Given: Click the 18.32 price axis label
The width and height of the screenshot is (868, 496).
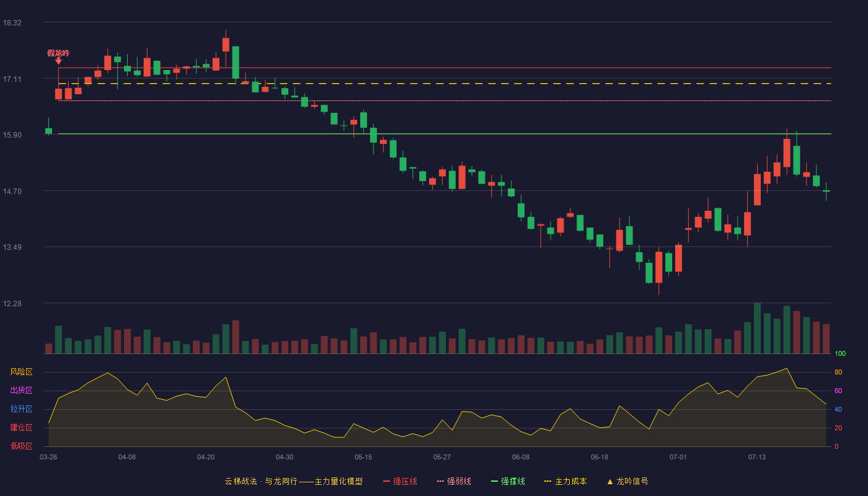Looking at the screenshot, I should coord(12,23).
